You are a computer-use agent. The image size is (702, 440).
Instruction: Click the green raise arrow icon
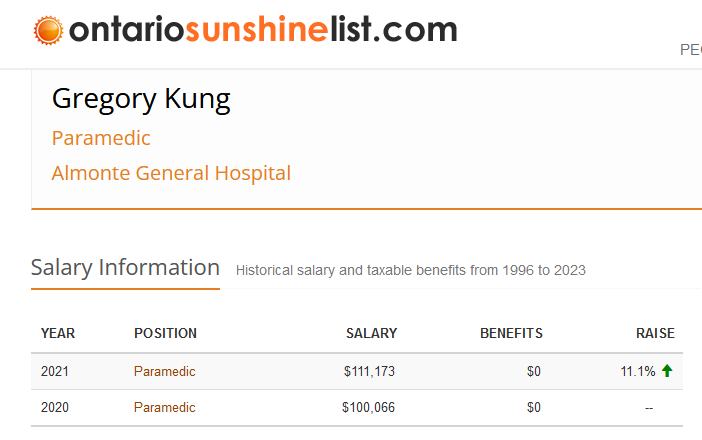[x=667, y=371]
